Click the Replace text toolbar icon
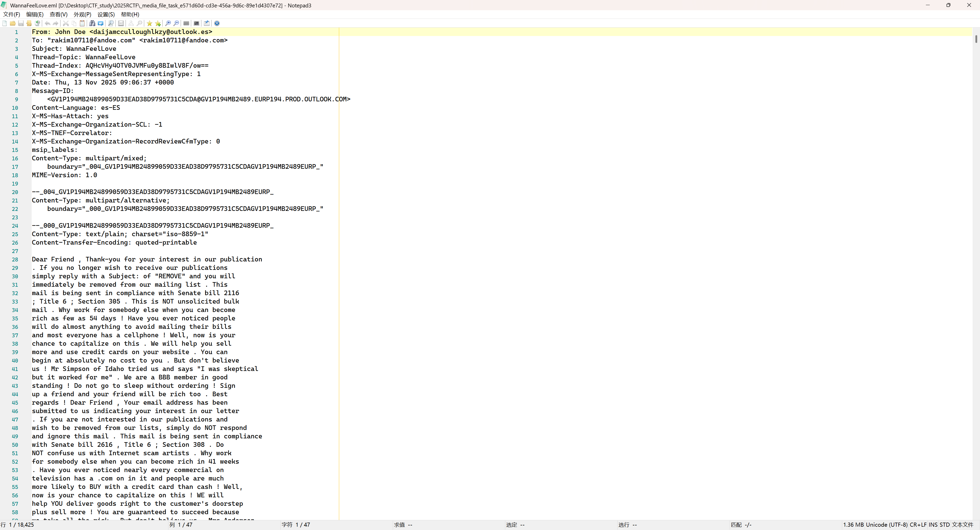The image size is (980, 530). (x=101, y=23)
